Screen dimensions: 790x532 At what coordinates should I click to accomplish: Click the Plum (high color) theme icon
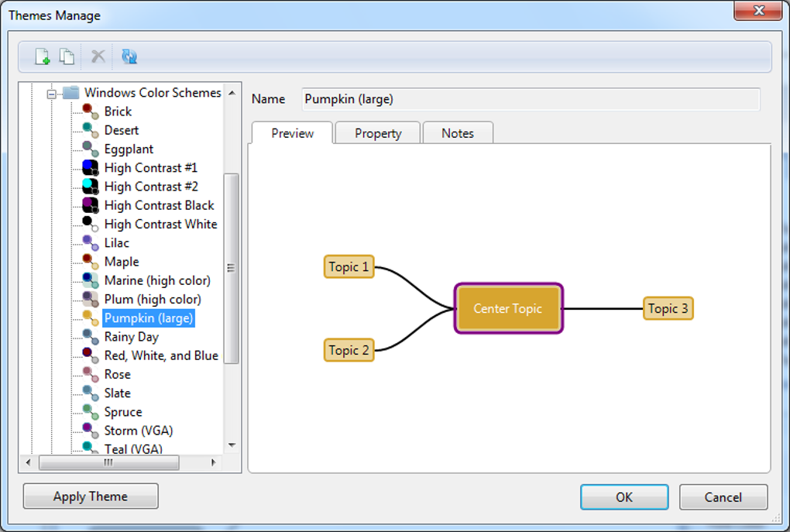(x=91, y=299)
